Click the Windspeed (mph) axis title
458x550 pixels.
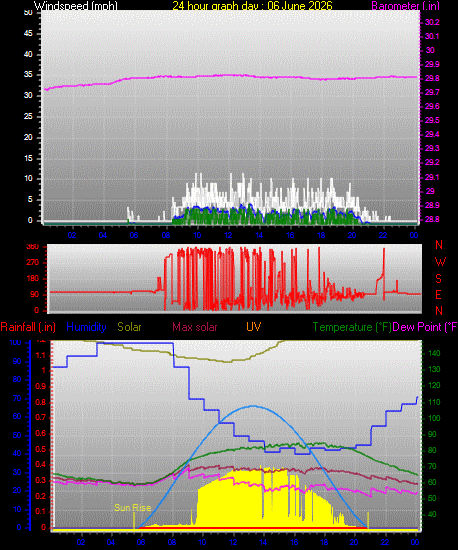75,6
